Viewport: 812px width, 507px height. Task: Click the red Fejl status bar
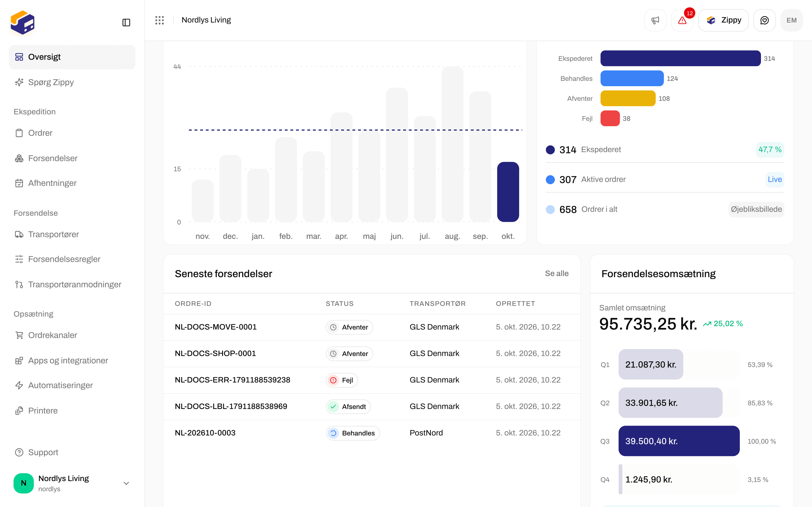610,118
